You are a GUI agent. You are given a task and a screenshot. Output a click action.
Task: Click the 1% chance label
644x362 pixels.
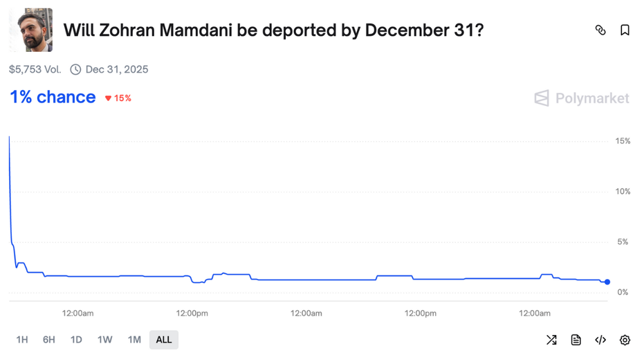point(53,97)
